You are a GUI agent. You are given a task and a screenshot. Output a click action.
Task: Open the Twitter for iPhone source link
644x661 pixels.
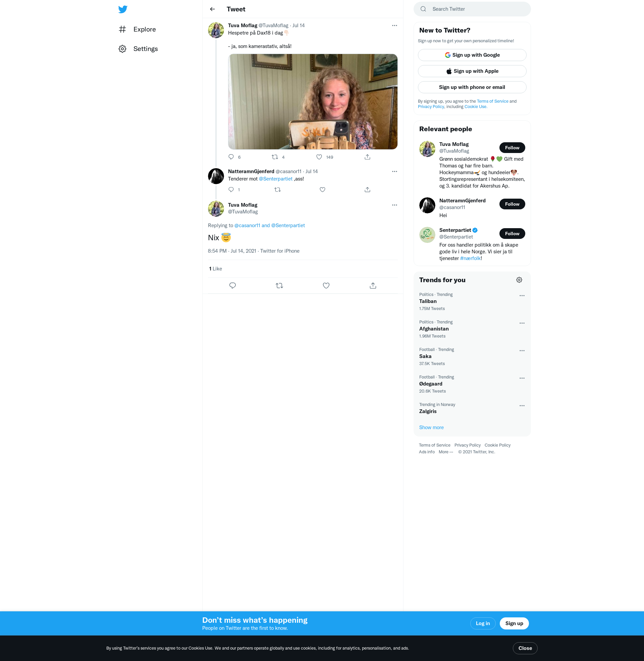pyautogui.click(x=280, y=251)
